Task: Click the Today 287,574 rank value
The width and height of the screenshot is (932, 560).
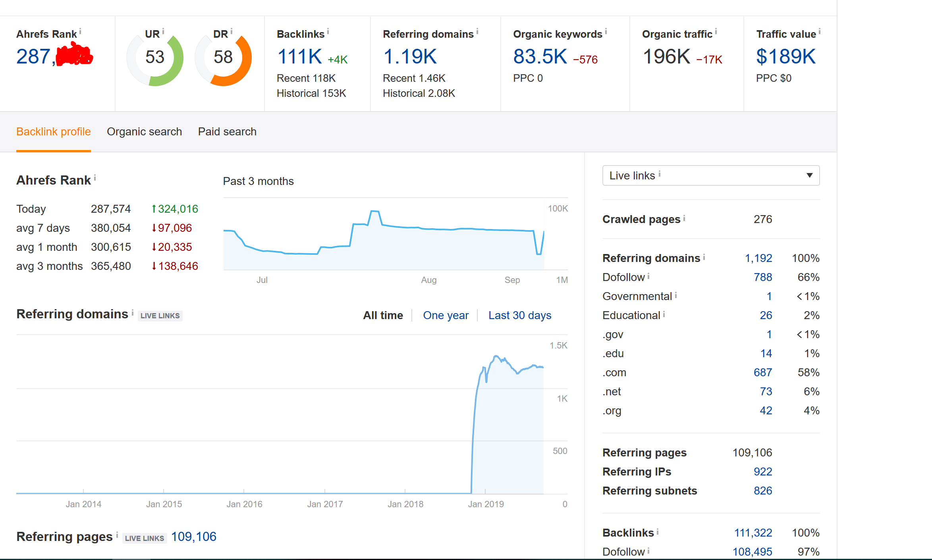Action: pyautogui.click(x=111, y=209)
